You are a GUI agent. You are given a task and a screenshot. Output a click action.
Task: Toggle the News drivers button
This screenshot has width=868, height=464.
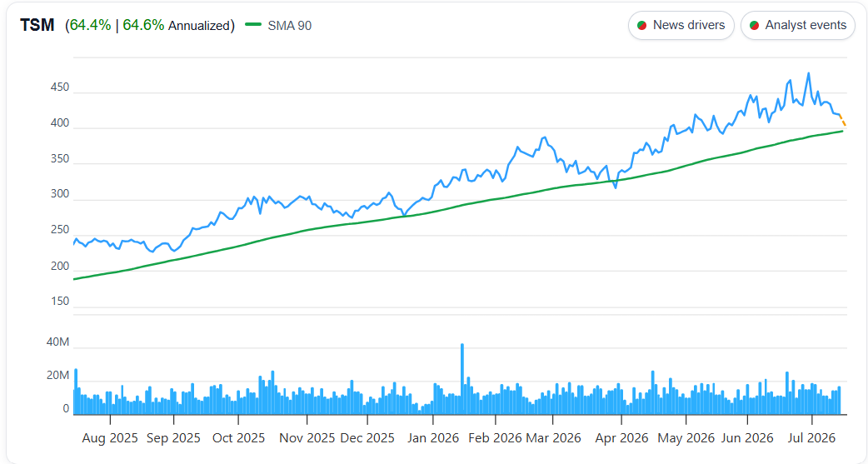coord(681,26)
